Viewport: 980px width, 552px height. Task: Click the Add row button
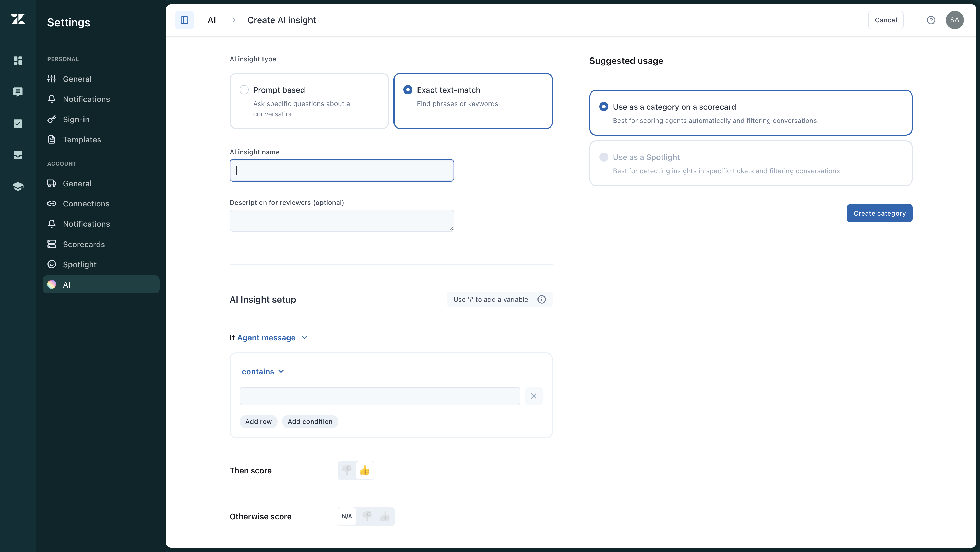tap(258, 421)
